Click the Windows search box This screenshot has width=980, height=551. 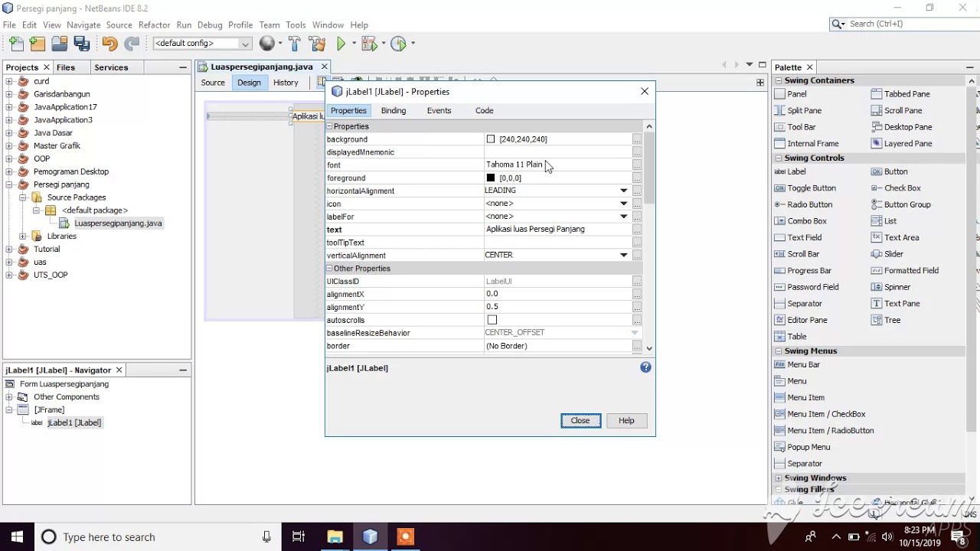(157, 537)
